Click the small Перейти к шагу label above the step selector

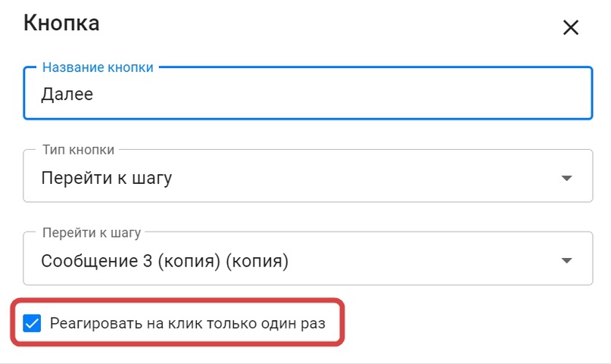pos(91,232)
